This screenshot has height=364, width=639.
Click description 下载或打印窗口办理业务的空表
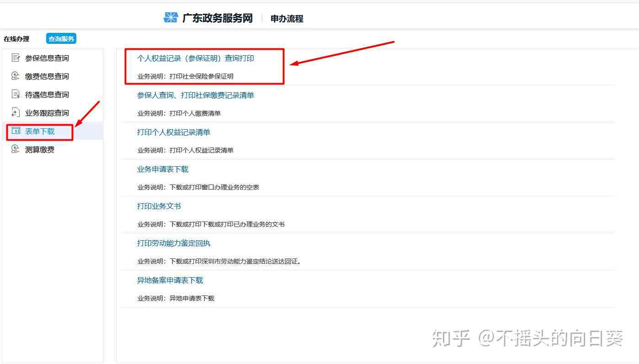pos(214,187)
